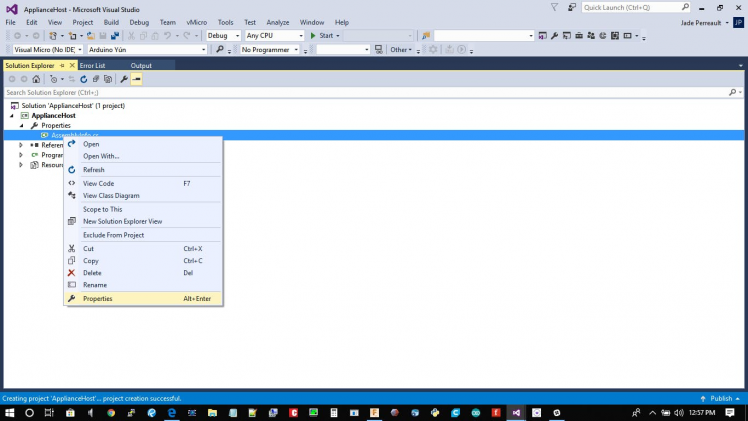Choose Exclude From Project in context menu

(x=143, y=235)
